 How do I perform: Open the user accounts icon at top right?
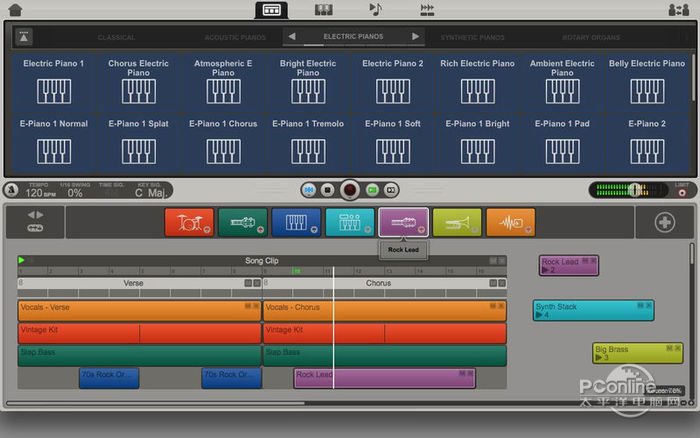pyautogui.click(x=676, y=10)
